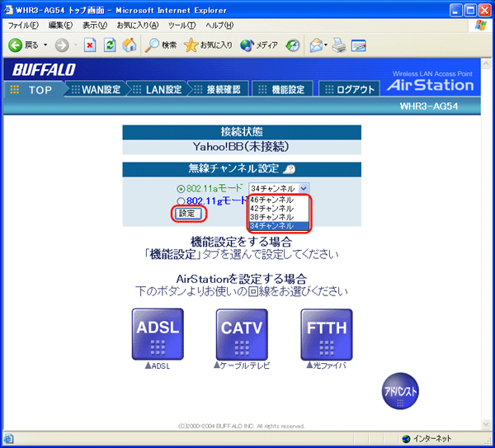Open Back button history dropdown arrow

coord(45,45)
